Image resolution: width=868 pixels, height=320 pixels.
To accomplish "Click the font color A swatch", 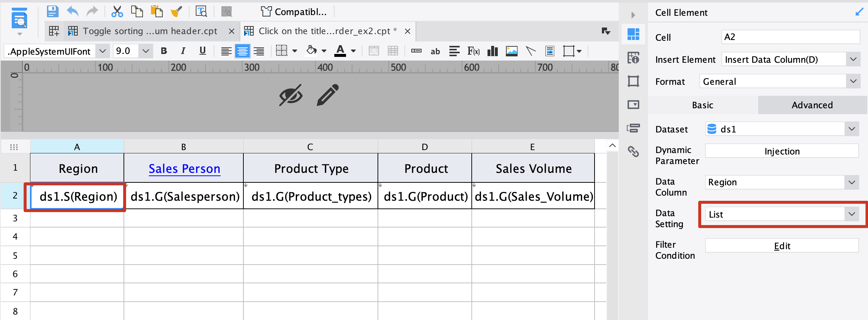I will [340, 51].
